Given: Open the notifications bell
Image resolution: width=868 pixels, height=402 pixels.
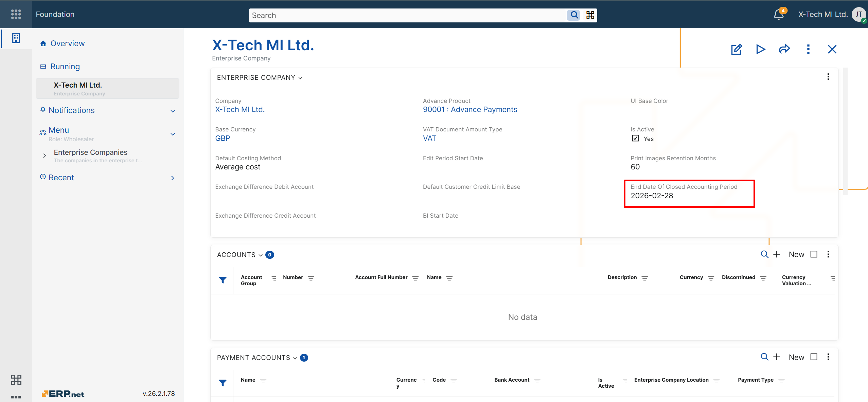Looking at the screenshot, I should 779,14.
